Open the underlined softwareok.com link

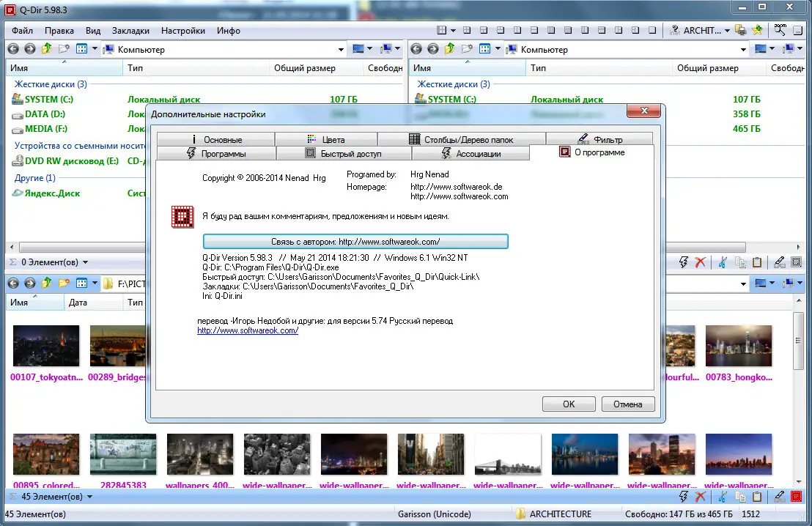point(248,330)
